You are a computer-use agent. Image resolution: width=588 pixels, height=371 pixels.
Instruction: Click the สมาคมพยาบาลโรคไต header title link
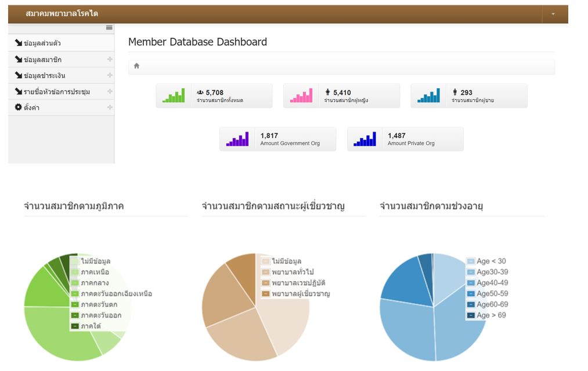tap(62, 13)
